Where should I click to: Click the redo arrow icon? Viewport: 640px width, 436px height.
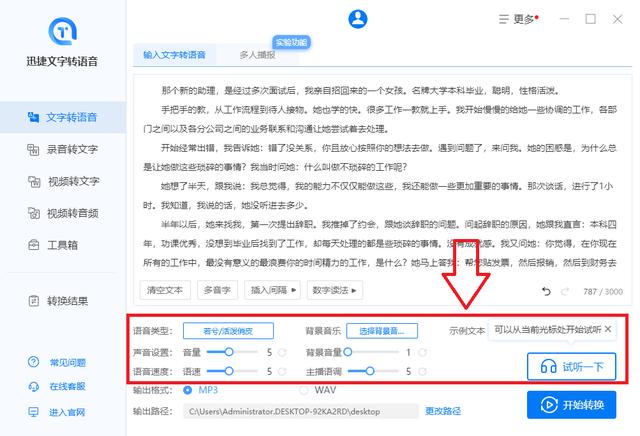(565, 291)
